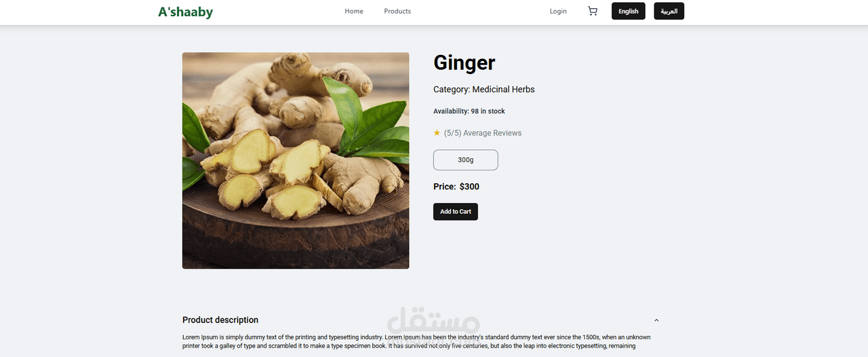Click the Category: Medicinal Herbs text
Screen dimensions: 868x357
click(484, 90)
